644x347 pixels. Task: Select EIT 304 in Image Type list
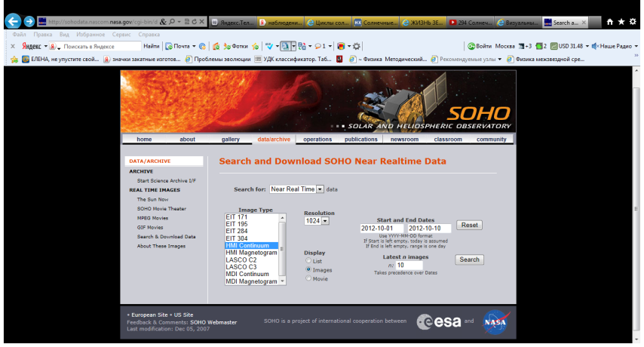click(251, 238)
